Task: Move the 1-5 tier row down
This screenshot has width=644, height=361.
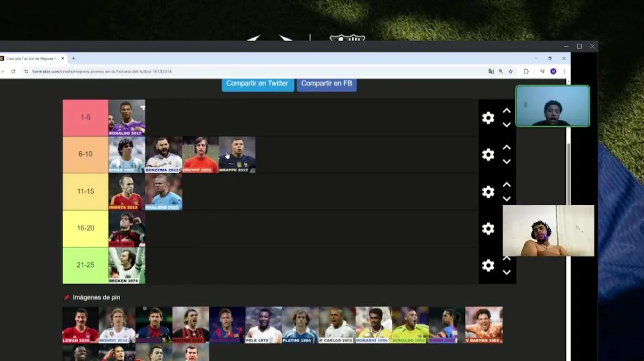Action: click(x=507, y=125)
